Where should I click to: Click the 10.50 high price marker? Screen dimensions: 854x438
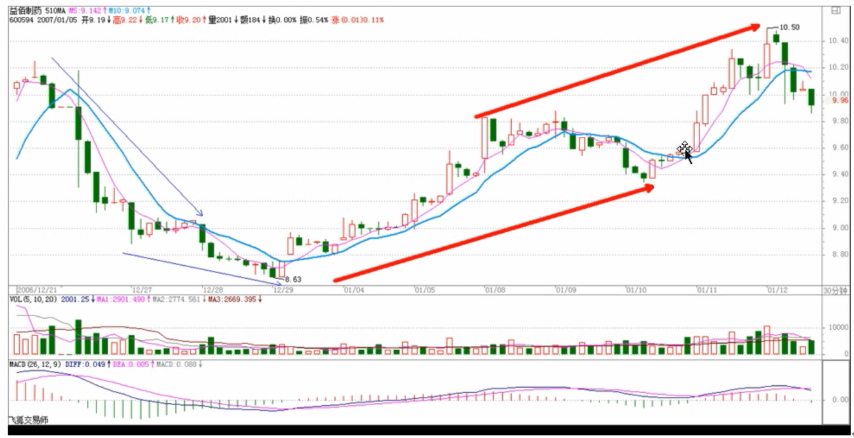coord(789,27)
